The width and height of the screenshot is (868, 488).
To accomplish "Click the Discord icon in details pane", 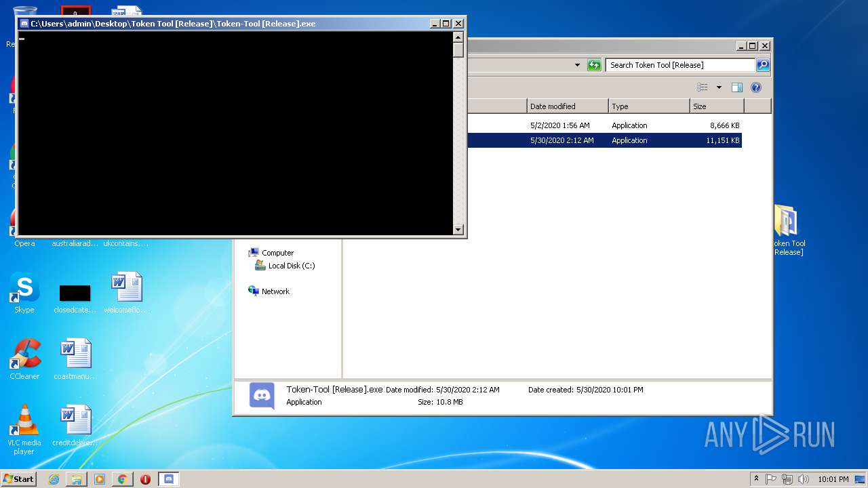I will 262,396.
